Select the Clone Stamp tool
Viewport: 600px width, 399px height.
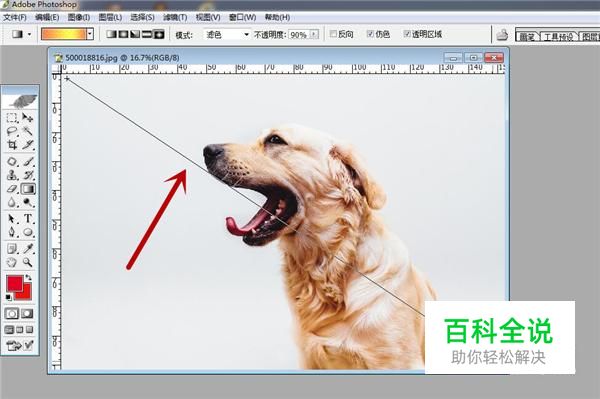(12, 175)
